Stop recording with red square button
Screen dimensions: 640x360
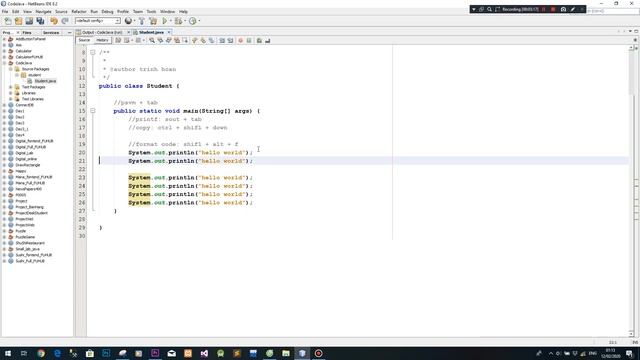point(553,9)
